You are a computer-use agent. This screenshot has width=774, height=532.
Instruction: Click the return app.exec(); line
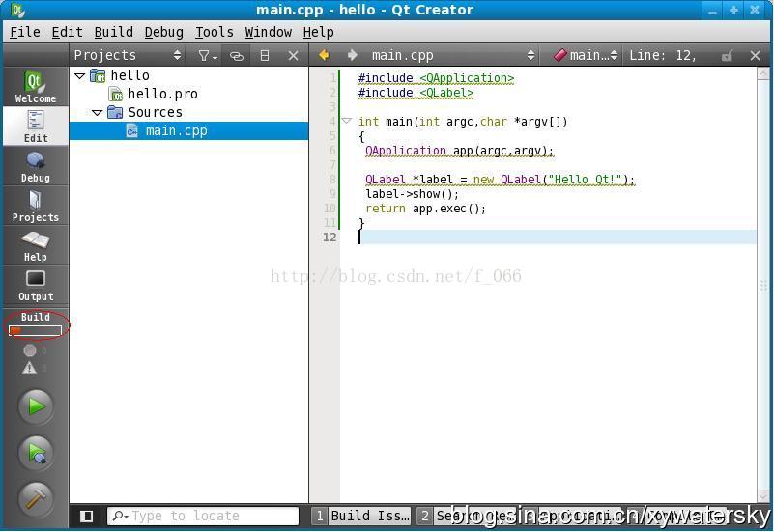coord(425,208)
